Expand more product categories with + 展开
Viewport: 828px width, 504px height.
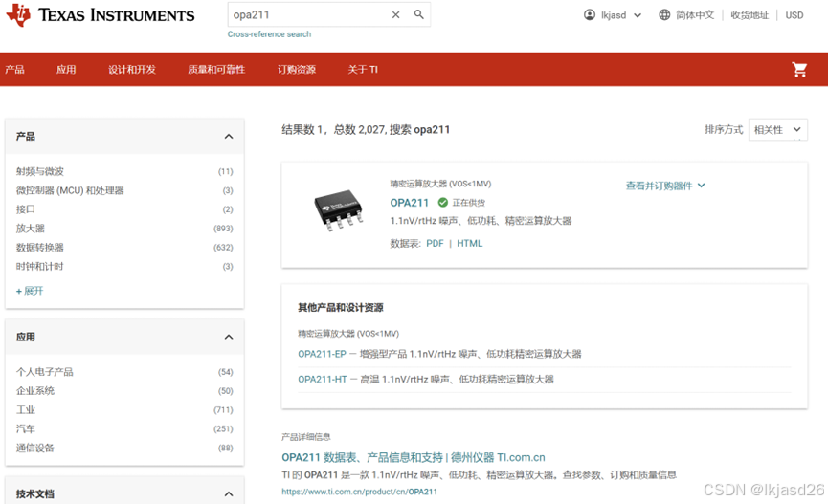coord(30,291)
